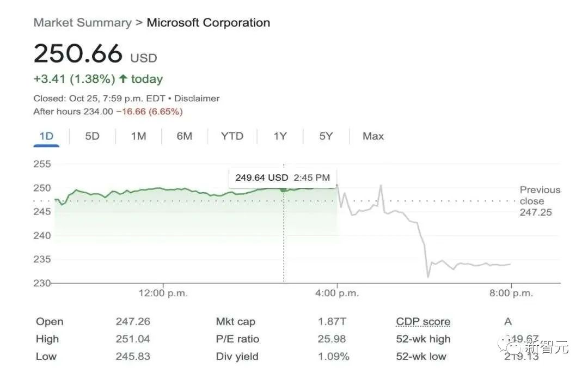Click the CDP score label

coord(423,322)
